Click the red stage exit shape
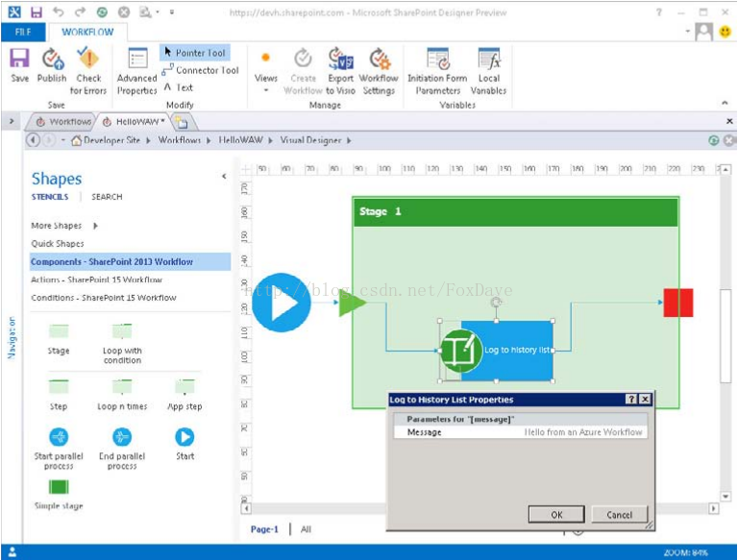The width and height of the screenshot is (738, 560). (678, 303)
